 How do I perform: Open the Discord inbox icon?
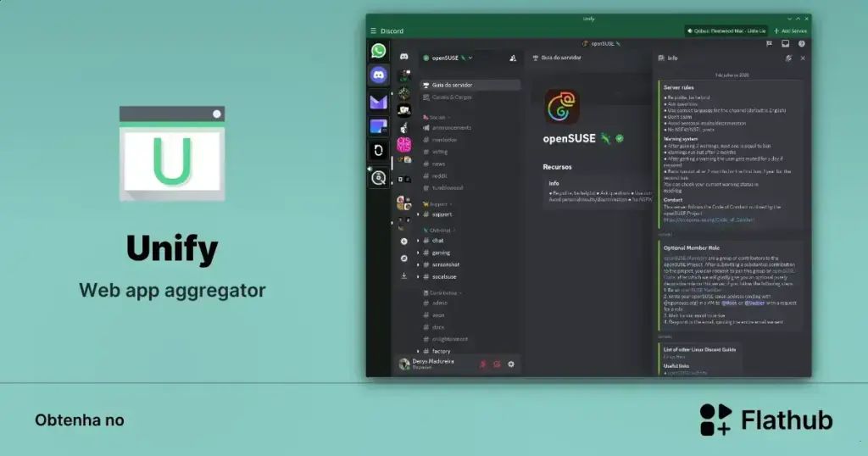click(785, 44)
